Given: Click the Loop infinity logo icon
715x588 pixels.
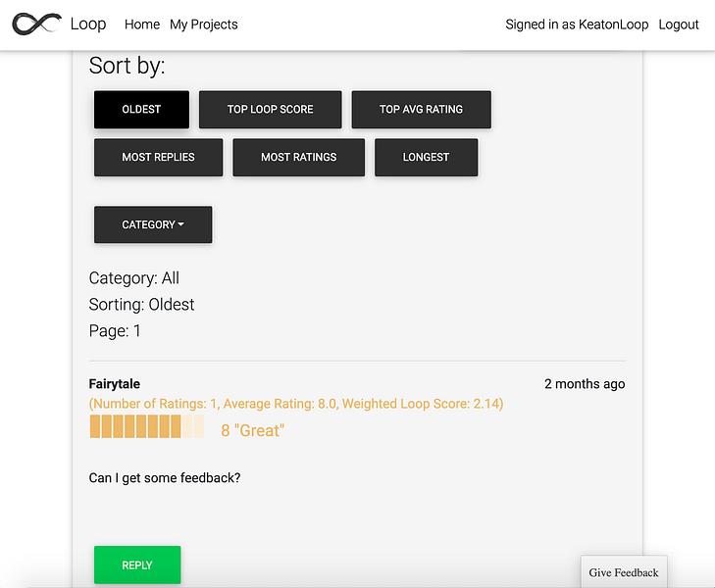Looking at the screenshot, I should 36,24.
